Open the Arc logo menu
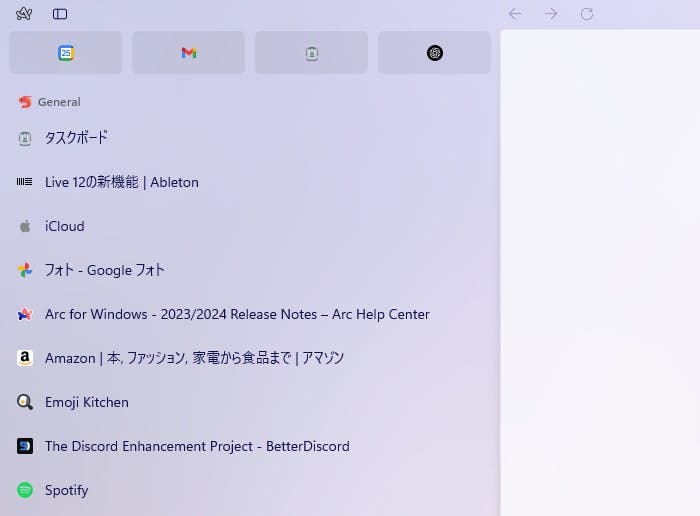The width and height of the screenshot is (700, 516). (24, 14)
